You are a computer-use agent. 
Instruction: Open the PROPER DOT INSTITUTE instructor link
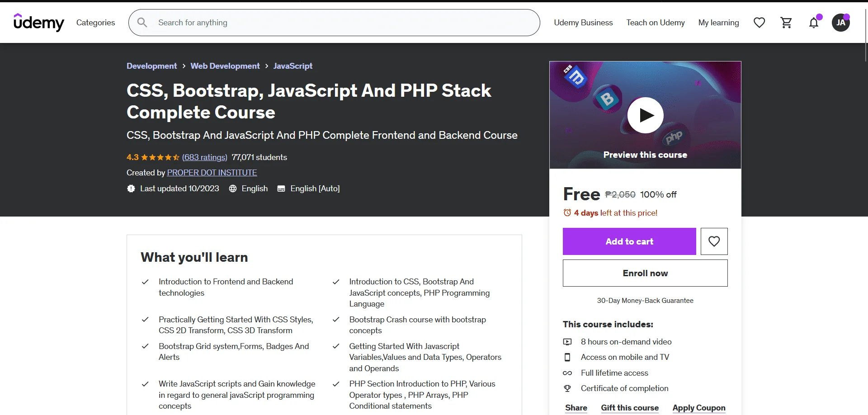pos(212,173)
